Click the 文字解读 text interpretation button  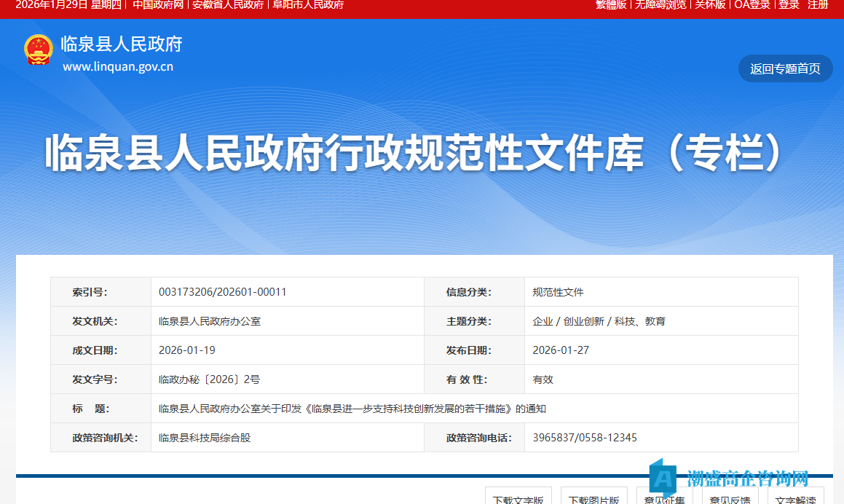[x=796, y=500]
